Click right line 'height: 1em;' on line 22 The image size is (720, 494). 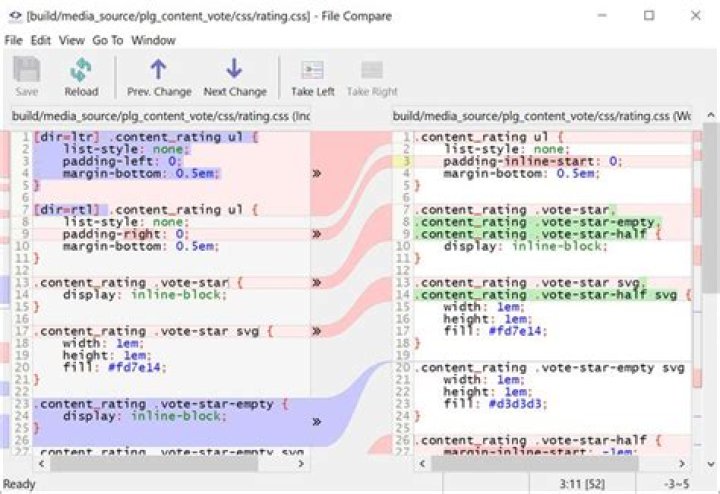(487, 392)
